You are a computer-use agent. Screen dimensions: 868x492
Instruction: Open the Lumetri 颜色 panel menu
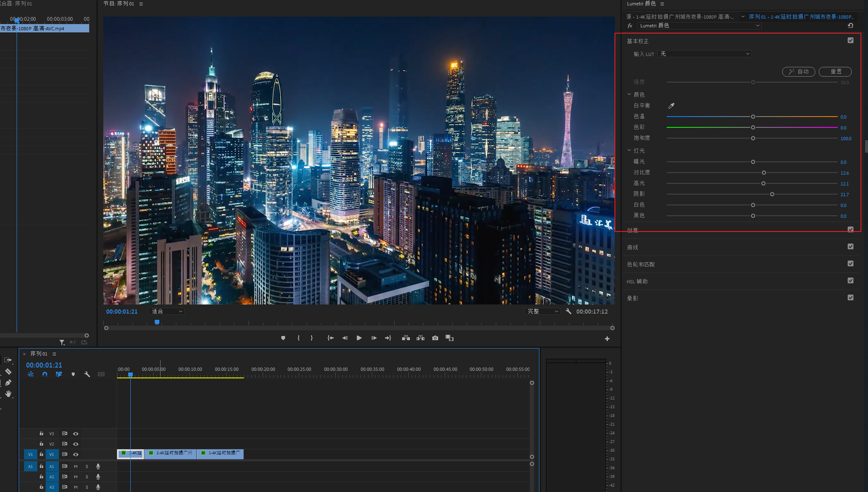click(x=662, y=4)
